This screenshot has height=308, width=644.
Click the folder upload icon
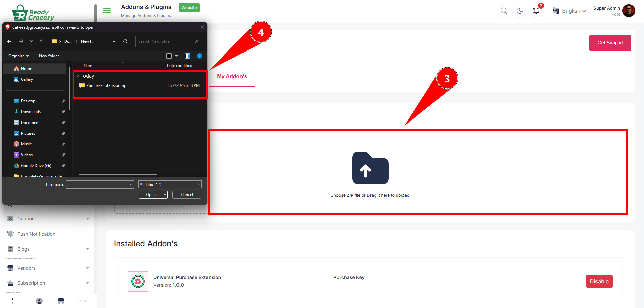[x=370, y=168]
